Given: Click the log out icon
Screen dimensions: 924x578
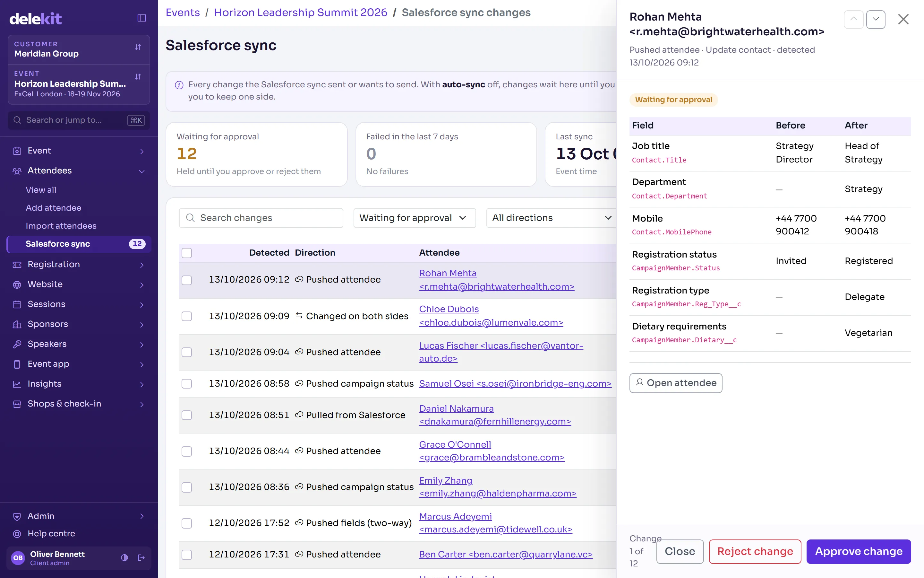Looking at the screenshot, I should pyautogui.click(x=141, y=558).
